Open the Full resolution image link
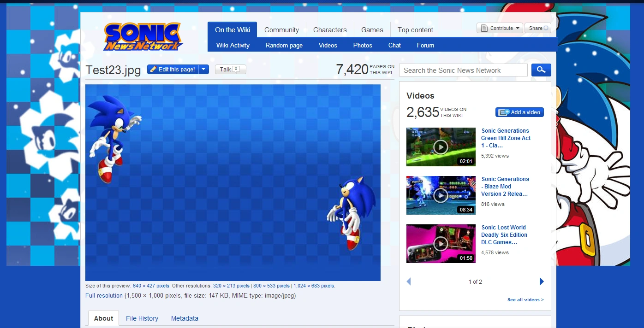This screenshot has width=644, height=328. coord(104,296)
